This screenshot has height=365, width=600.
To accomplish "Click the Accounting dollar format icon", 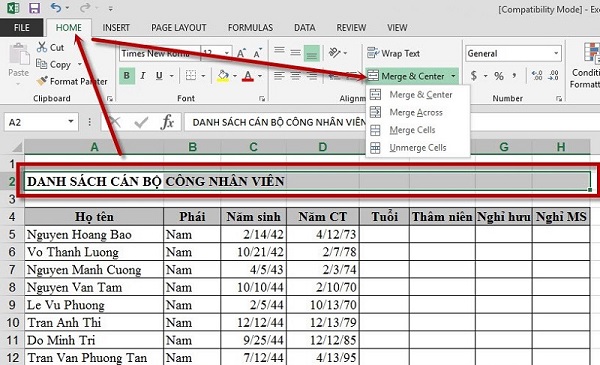I will pos(474,76).
